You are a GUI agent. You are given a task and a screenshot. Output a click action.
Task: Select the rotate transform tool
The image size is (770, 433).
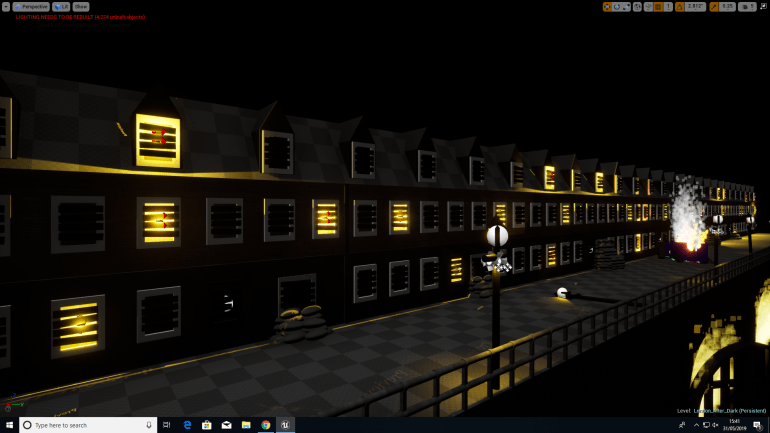(x=617, y=7)
